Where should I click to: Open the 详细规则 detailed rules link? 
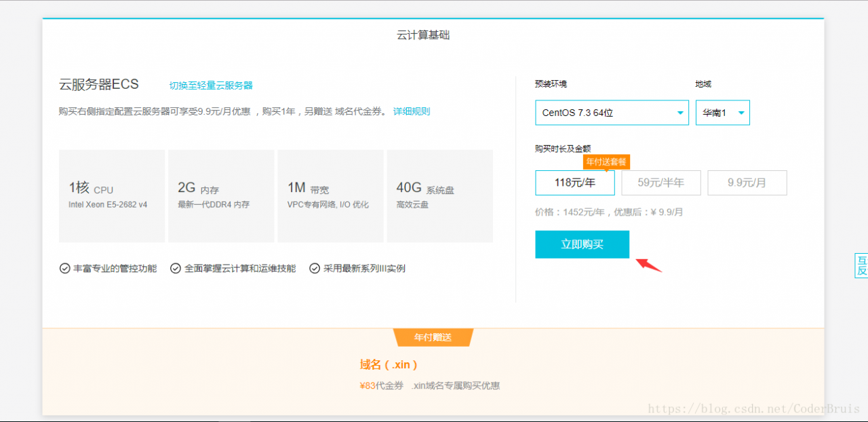pyautogui.click(x=412, y=111)
